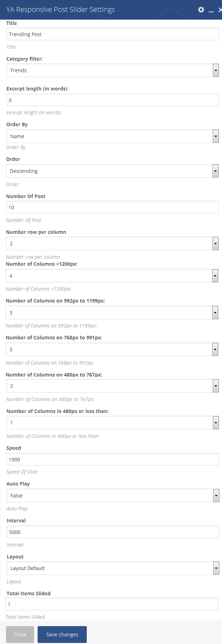Focus the Speed input showing 1000
Image resolution: width=222 pixels, height=644 pixels.
pyautogui.click(x=113, y=460)
